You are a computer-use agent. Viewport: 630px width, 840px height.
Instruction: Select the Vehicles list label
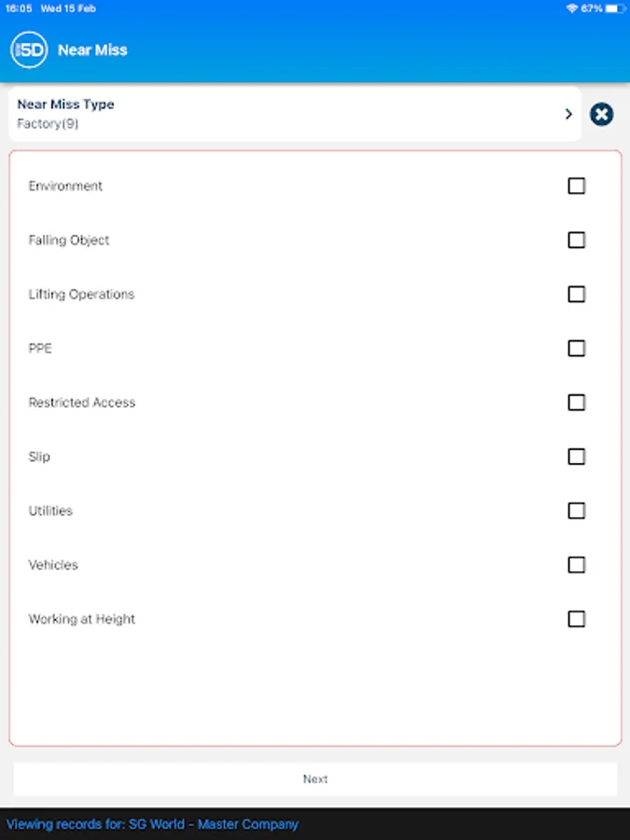point(53,565)
